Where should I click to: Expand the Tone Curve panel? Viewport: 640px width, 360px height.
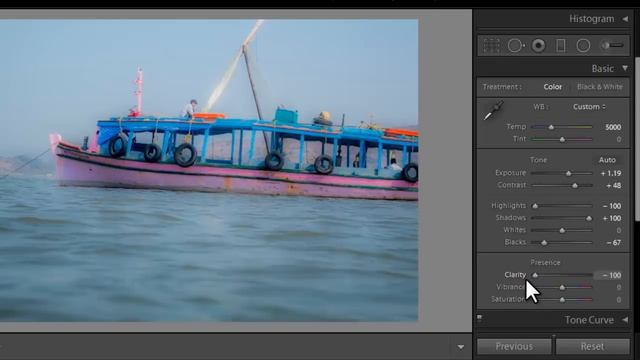[x=625, y=320]
